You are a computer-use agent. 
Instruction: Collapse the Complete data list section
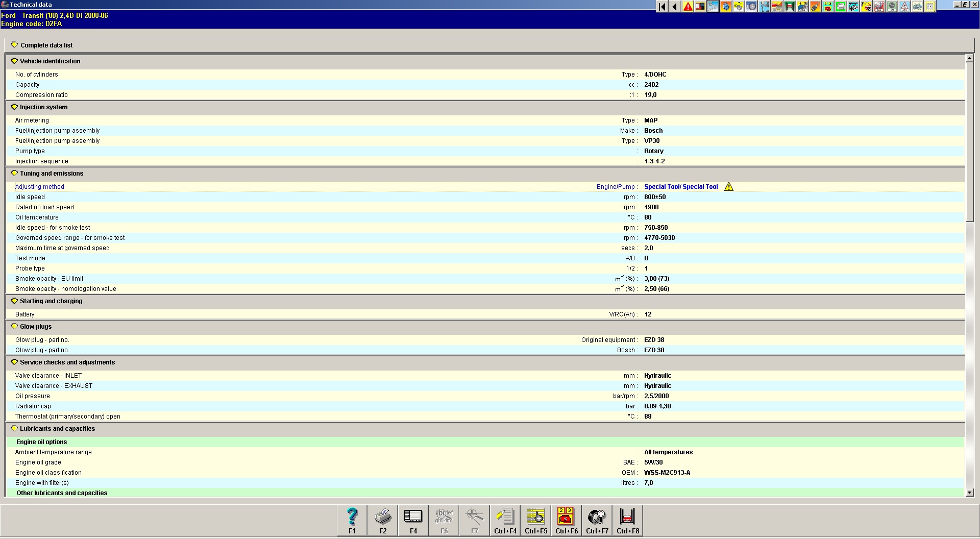(14, 45)
